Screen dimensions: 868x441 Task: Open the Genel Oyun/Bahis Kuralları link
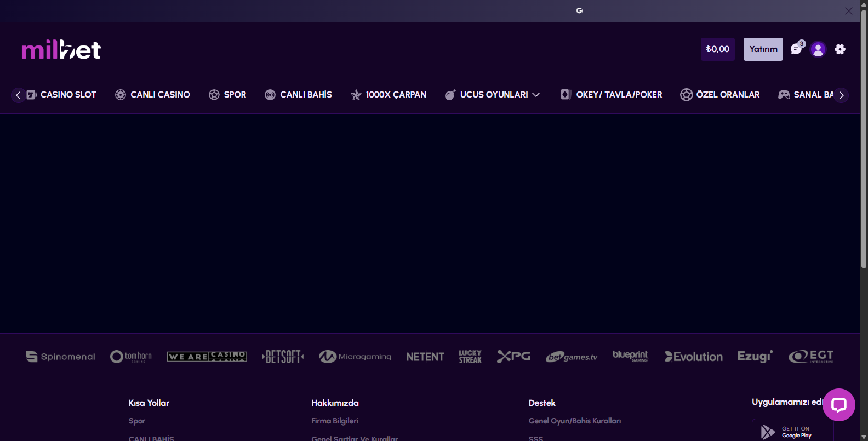tap(575, 421)
